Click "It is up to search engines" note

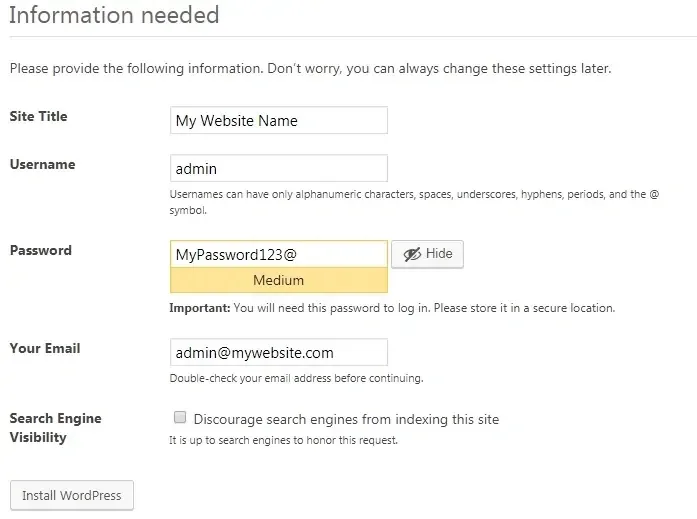pos(284,440)
